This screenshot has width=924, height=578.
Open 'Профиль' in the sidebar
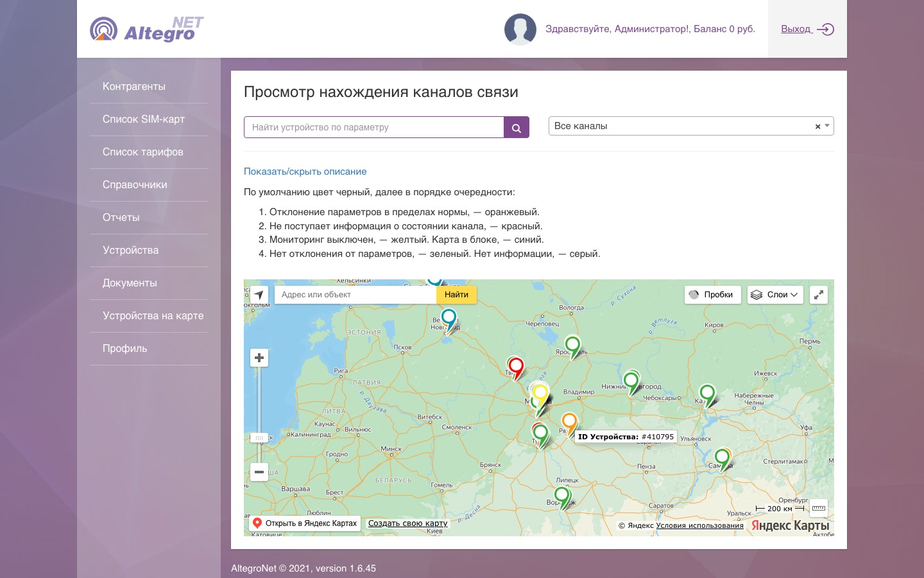tap(125, 349)
